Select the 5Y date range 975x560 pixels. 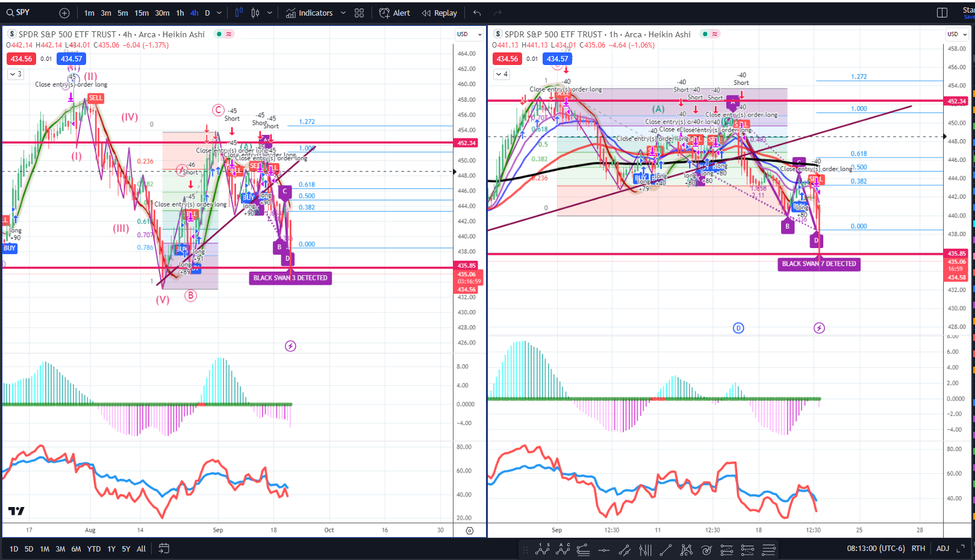pyautogui.click(x=126, y=549)
